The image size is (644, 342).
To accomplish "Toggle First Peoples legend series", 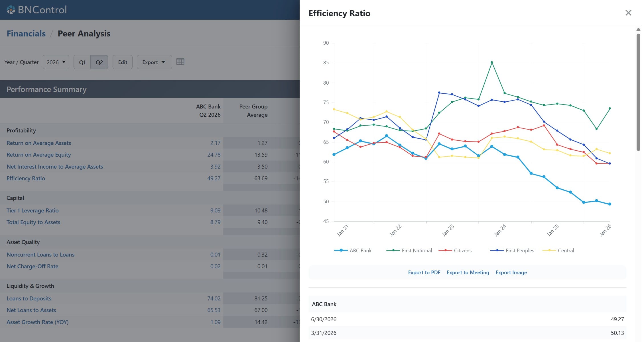I will 512,250.
